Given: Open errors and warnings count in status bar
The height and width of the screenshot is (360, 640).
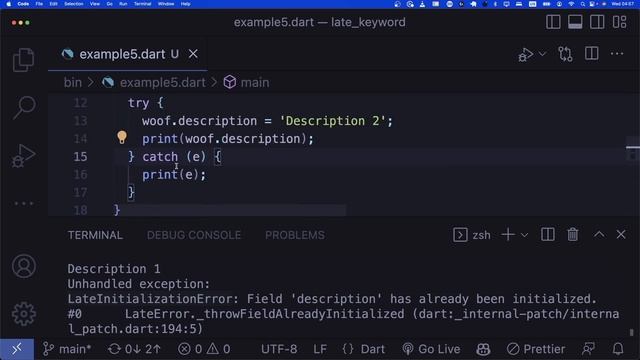Looking at the screenshot, I should tap(204, 349).
